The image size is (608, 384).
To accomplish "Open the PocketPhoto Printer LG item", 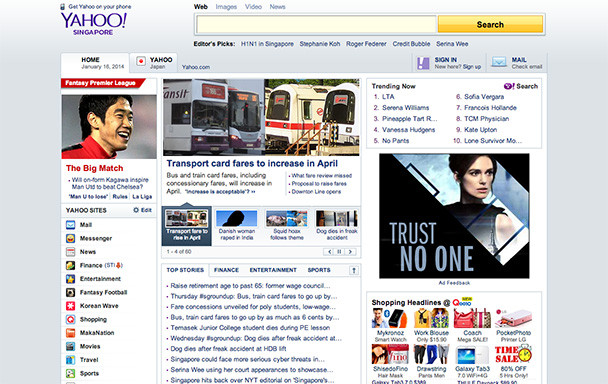I will pos(513,325).
